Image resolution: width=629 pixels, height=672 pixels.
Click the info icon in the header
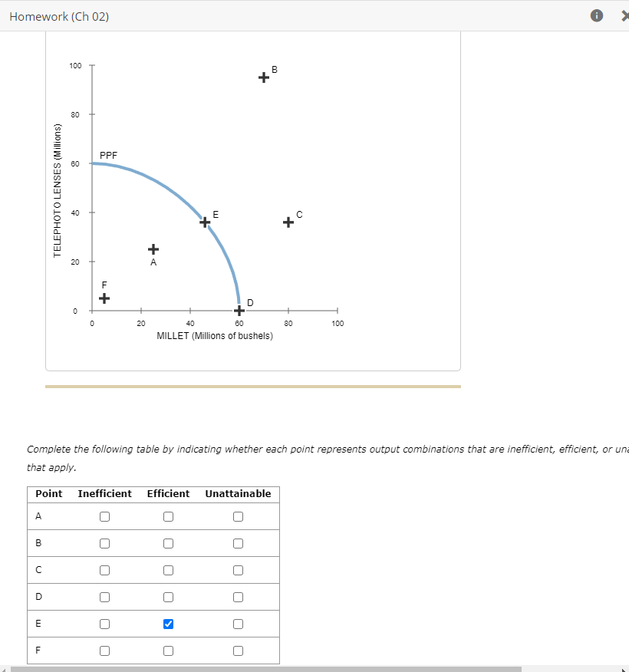click(596, 15)
